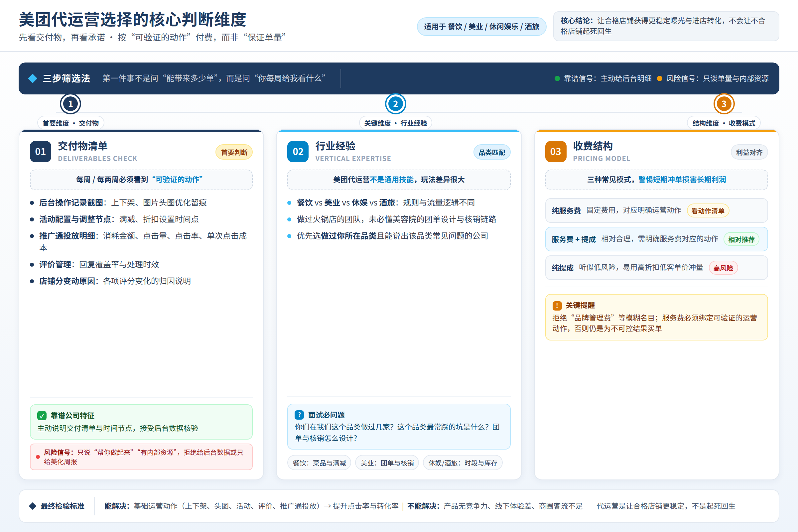Click the 01 number badge of 交付物清单
The image size is (798, 532).
pos(40,151)
